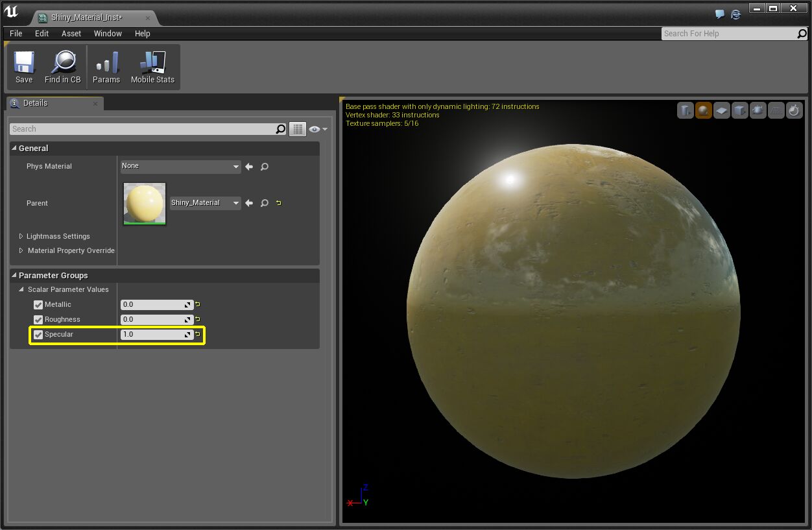The image size is (812, 530).
Task: Open the Asset menu
Action: (x=71, y=34)
